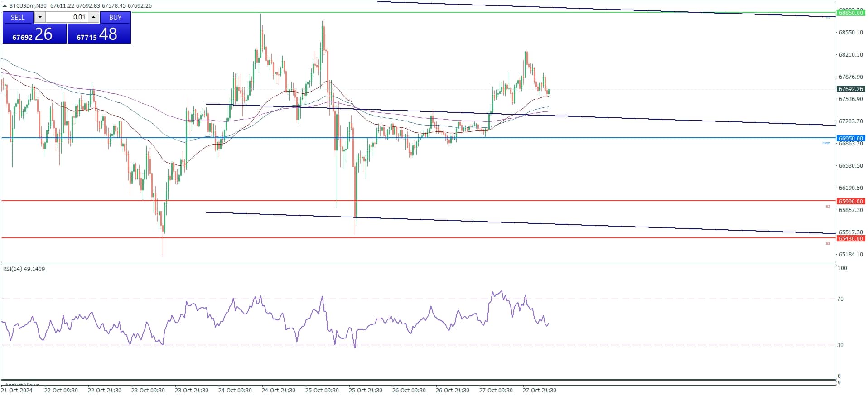868x396 pixels.
Task: Click the 26 Oct 09:30 time label
Action: point(409,391)
